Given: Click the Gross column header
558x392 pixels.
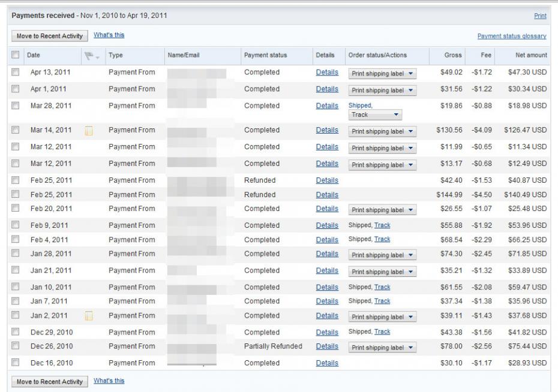Looking at the screenshot, I should pyautogui.click(x=452, y=55).
